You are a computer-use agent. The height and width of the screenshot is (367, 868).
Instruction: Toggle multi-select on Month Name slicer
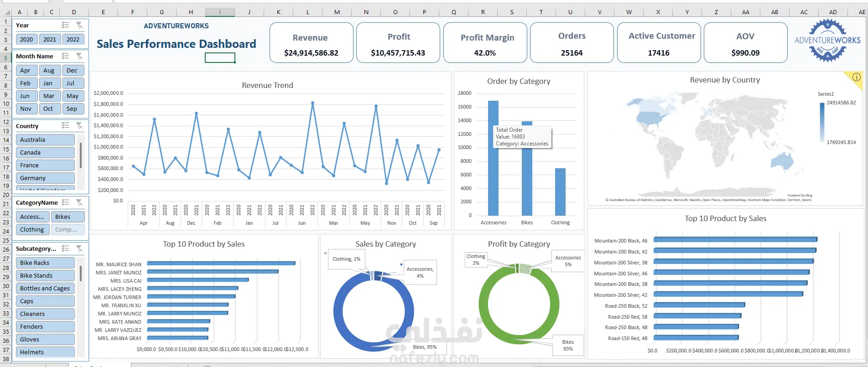point(65,56)
